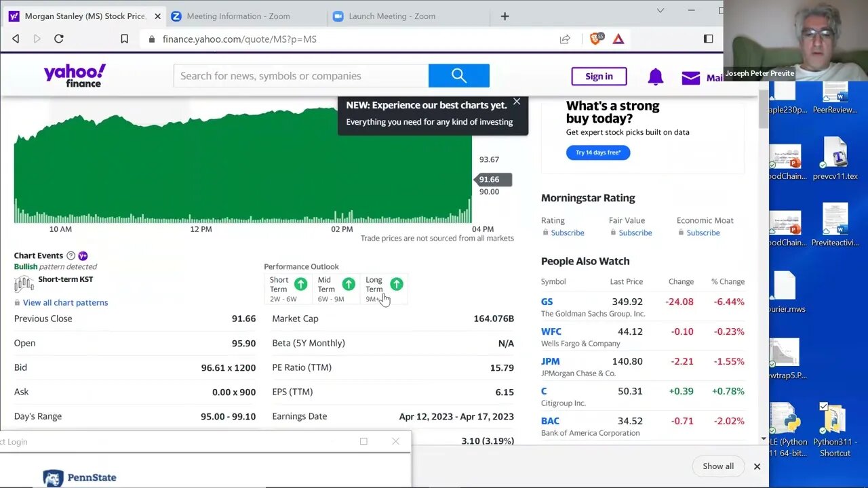Screen dimensions: 868x488
Task: Close the Show all downloads bar
Action: tap(757, 466)
